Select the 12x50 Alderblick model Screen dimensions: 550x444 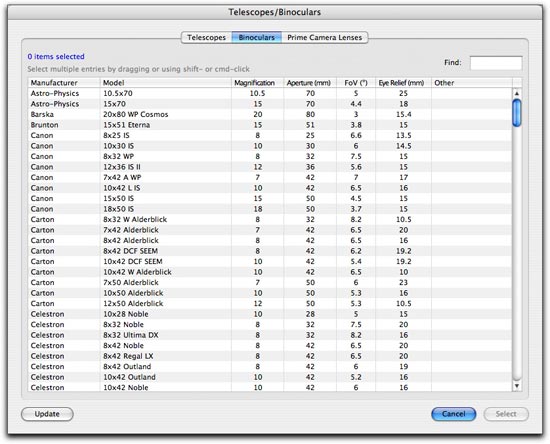pyautogui.click(x=133, y=304)
